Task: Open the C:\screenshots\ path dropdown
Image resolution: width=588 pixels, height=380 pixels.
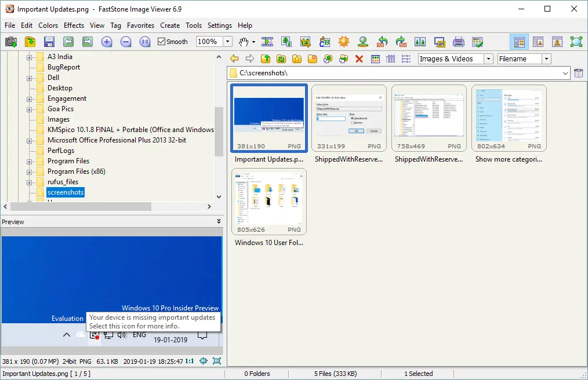Action: coord(565,73)
